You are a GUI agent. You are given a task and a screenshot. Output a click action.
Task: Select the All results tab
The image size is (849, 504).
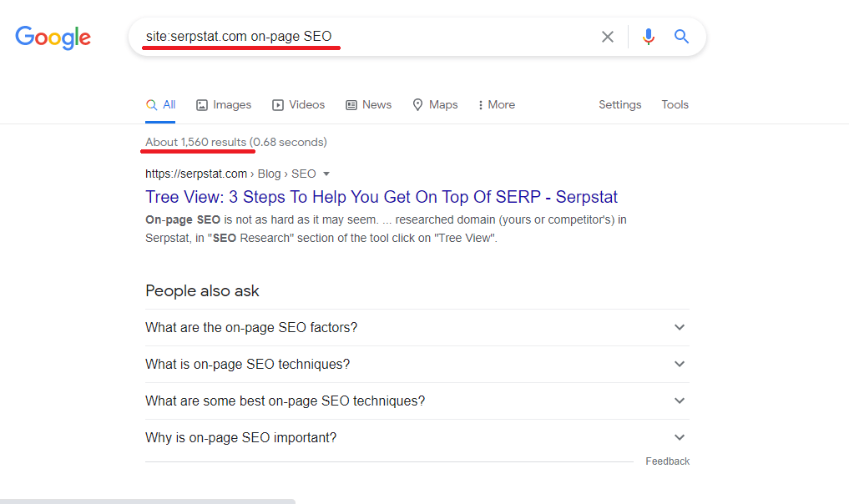161,105
